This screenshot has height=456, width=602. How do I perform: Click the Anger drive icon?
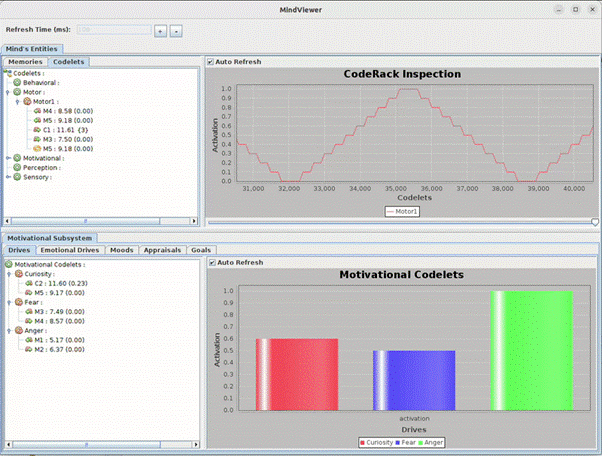click(18, 329)
